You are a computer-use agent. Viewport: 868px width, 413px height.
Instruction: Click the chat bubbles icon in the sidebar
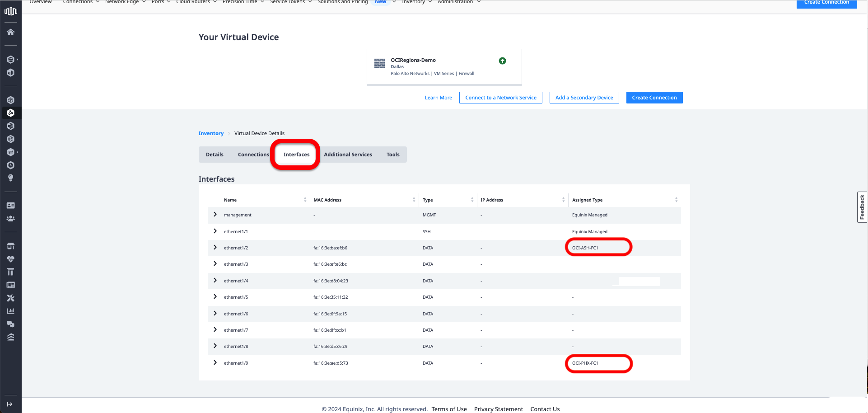tap(10, 324)
